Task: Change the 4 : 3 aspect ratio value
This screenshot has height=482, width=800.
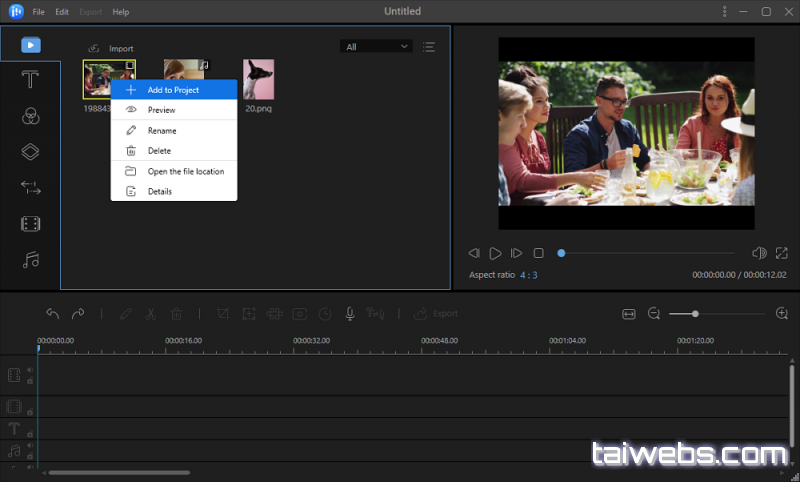Action: tap(528, 275)
